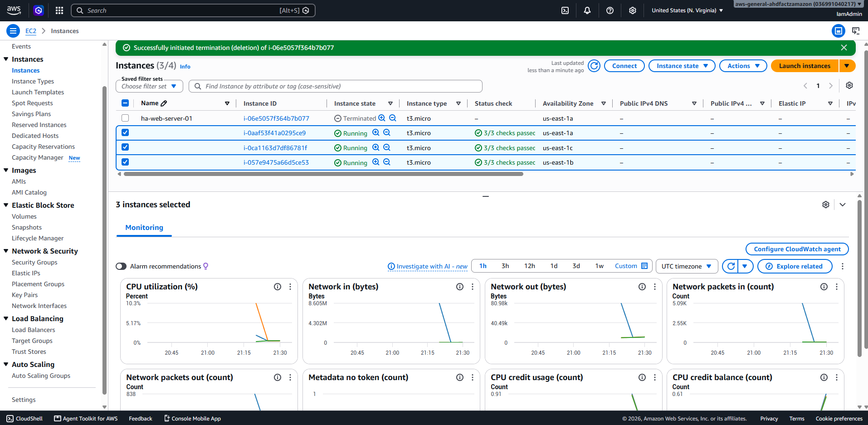Open the Choose filter set dropdown
The height and width of the screenshot is (425, 868).
(x=149, y=86)
